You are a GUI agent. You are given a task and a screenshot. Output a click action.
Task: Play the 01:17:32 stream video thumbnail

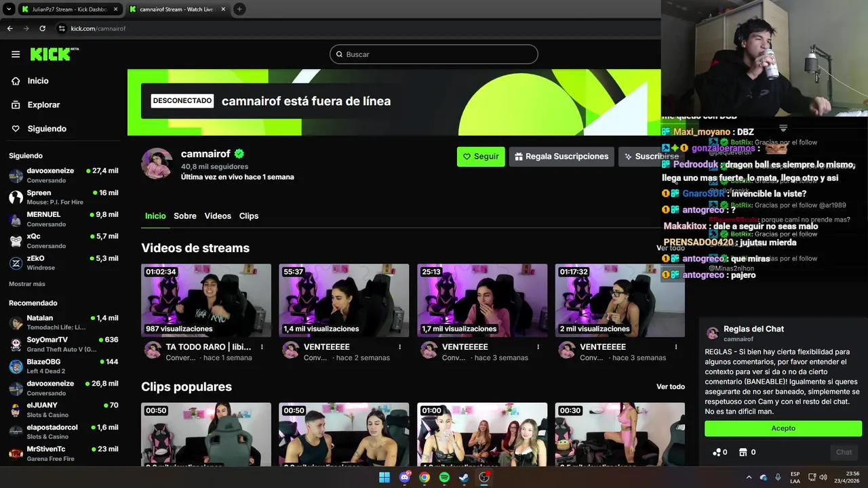tap(620, 300)
